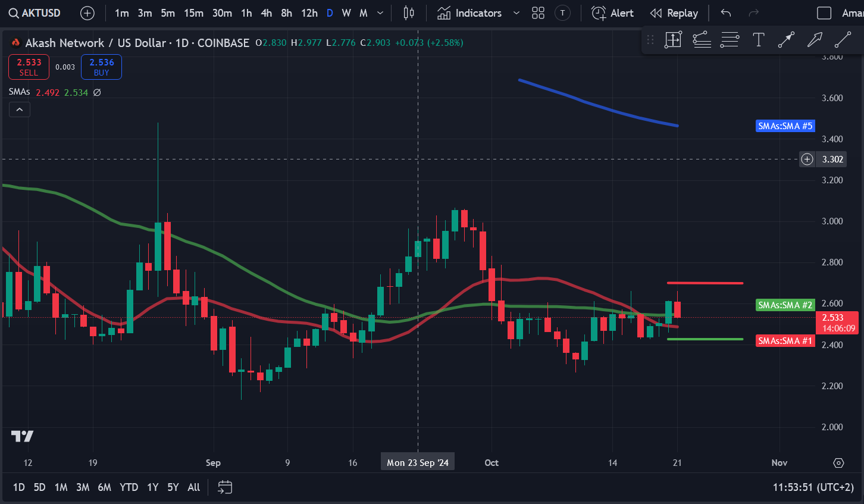Select the Fib retracement tool
This screenshot has width=864, height=504.
coord(702,40)
